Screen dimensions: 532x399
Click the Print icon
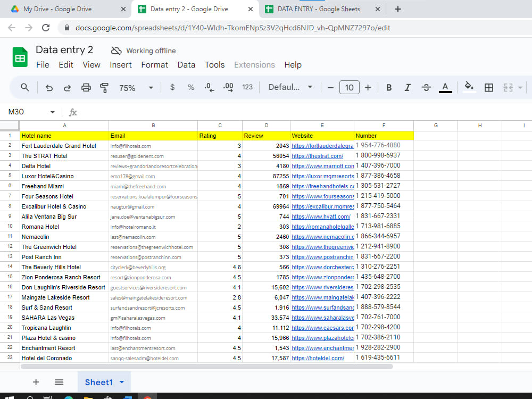[85, 87]
